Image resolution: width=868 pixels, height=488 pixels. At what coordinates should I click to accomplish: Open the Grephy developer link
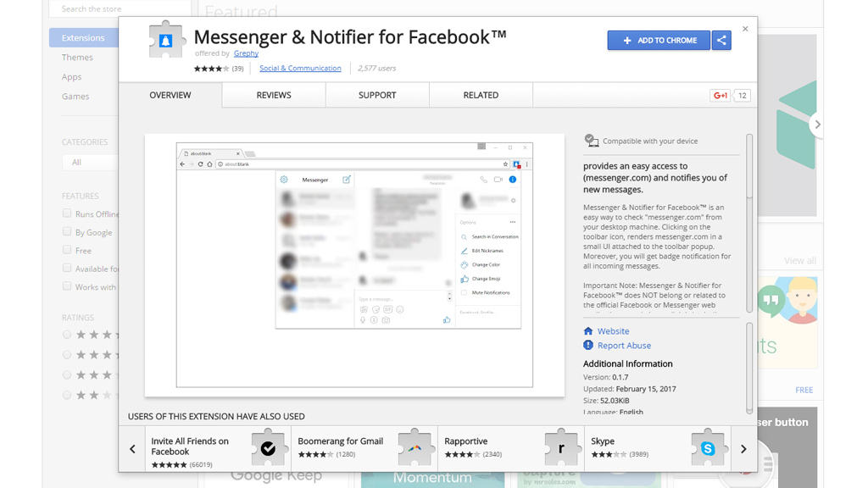[246, 53]
